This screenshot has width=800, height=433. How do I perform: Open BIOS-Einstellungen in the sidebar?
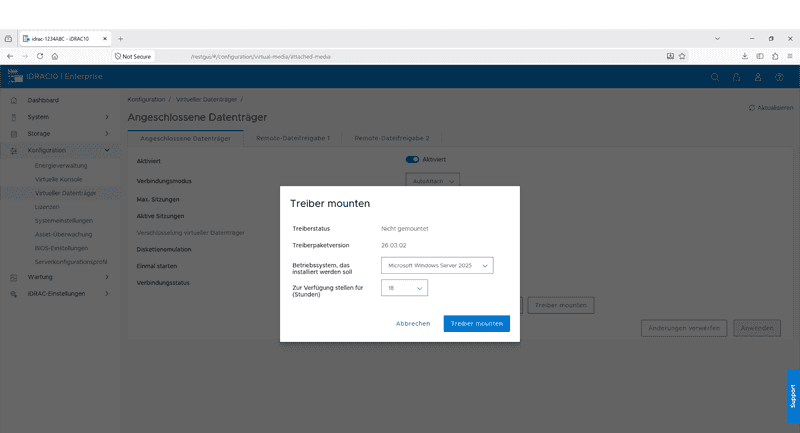[x=61, y=248]
